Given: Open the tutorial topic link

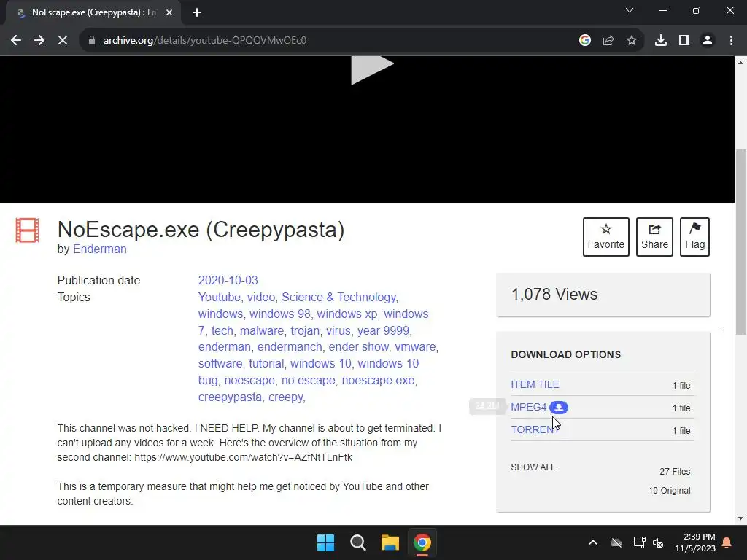Looking at the screenshot, I should coord(266,363).
